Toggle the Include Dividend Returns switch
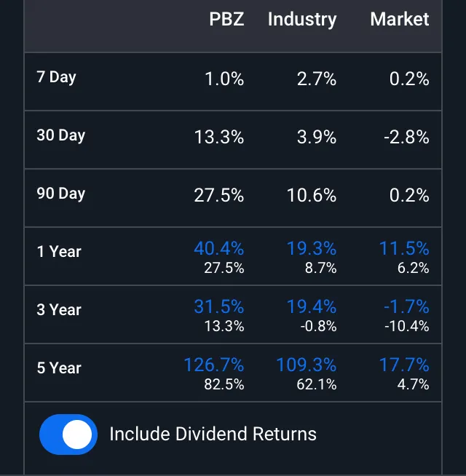Image resolution: width=466 pixels, height=476 pixels. click(x=68, y=435)
